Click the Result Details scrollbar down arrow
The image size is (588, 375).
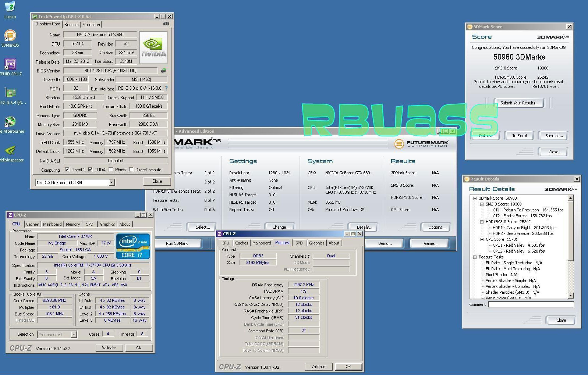571,296
